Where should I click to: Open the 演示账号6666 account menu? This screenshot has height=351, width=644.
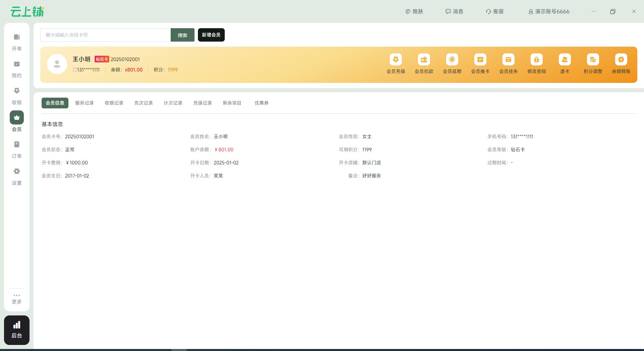(549, 11)
